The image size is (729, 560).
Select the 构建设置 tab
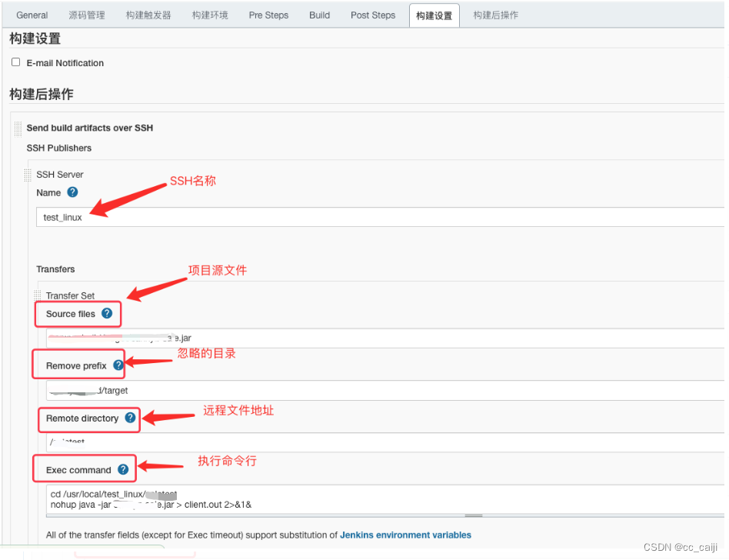[x=434, y=15]
